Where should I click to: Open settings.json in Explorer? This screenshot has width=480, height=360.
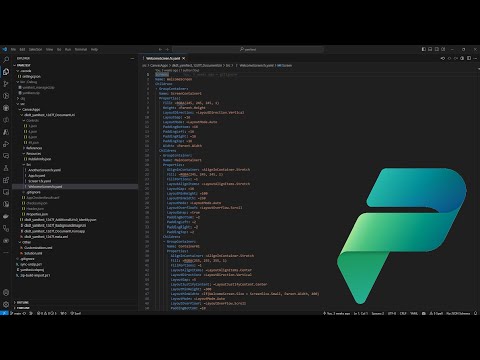click(x=31, y=76)
